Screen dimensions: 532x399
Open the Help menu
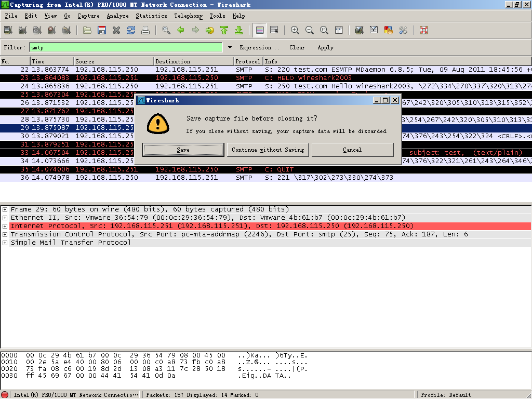point(238,16)
